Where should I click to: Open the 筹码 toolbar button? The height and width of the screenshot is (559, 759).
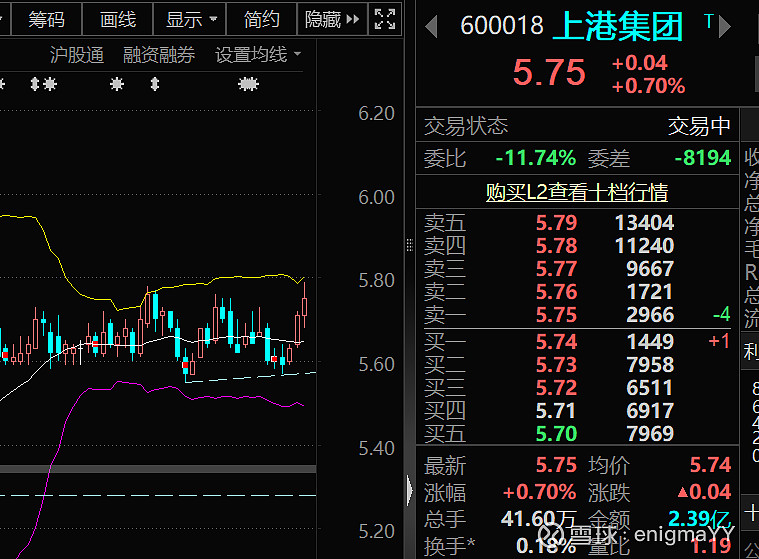[x=46, y=19]
